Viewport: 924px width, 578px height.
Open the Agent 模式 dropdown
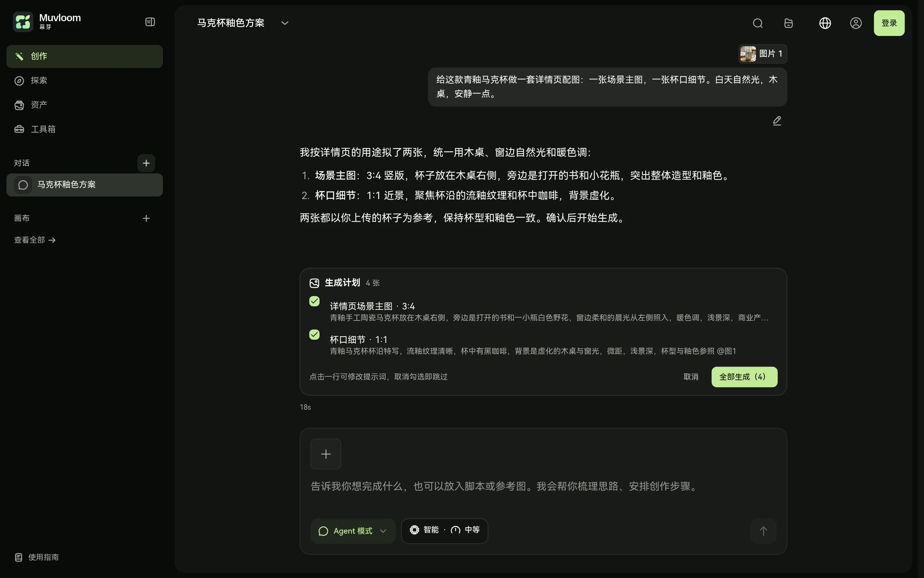click(353, 531)
